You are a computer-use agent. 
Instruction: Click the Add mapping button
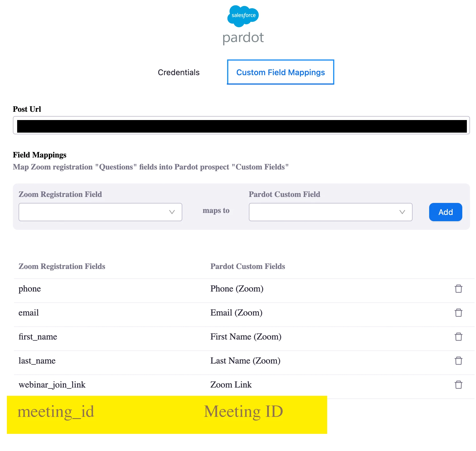point(445,212)
